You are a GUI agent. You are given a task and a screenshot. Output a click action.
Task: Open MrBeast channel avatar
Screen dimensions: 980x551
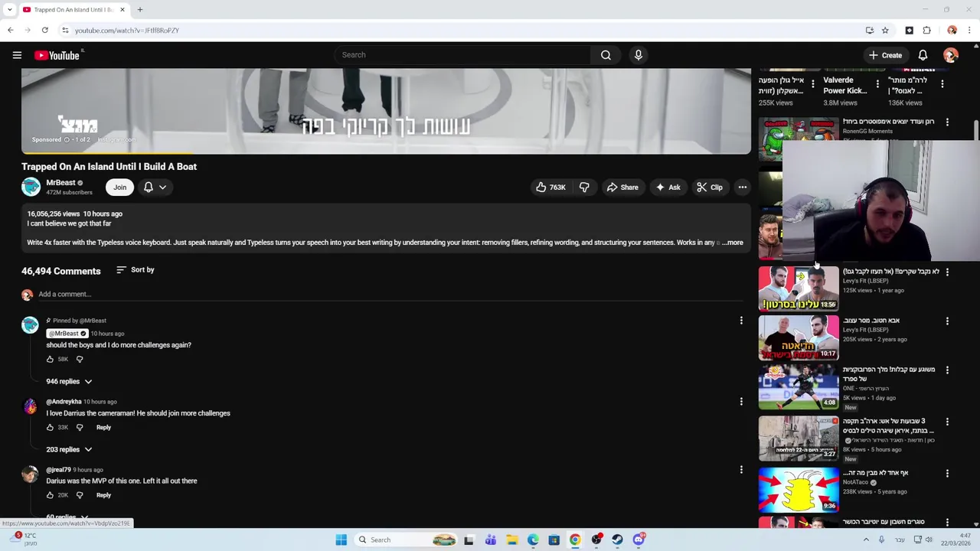pyautogui.click(x=31, y=187)
